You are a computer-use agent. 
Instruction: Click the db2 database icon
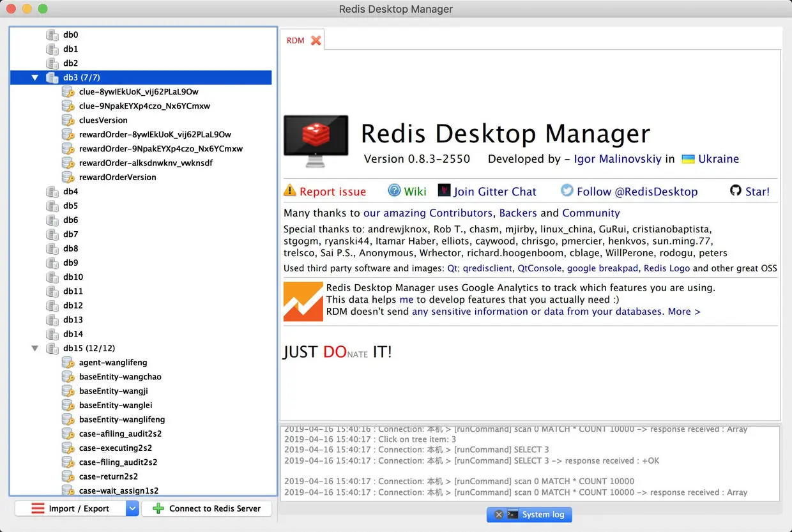pyautogui.click(x=52, y=63)
